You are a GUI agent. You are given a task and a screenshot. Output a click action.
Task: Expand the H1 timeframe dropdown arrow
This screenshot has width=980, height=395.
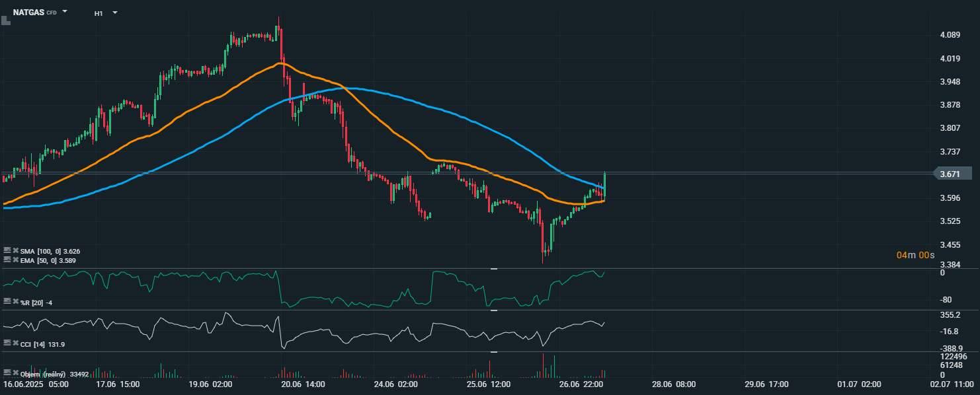(114, 13)
